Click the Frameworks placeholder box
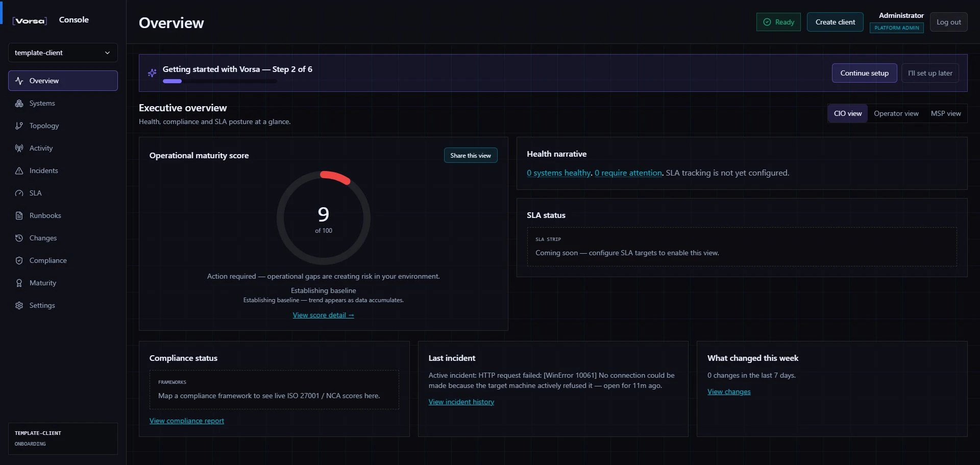Image resolution: width=980 pixels, height=465 pixels. [x=274, y=389]
